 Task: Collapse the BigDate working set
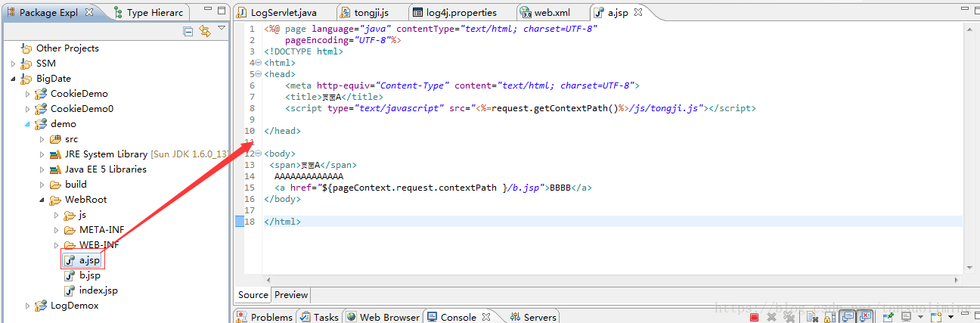coord(14,79)
